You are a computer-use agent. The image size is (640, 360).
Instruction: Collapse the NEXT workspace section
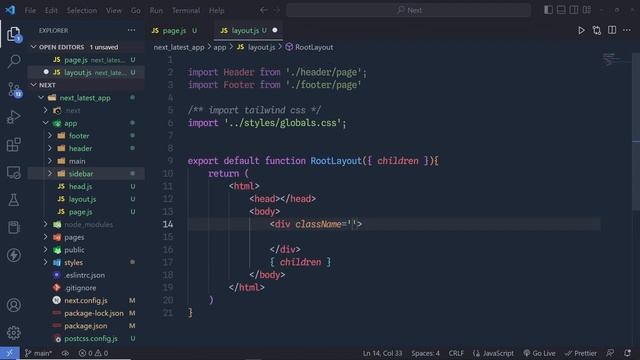pos(33,85)
